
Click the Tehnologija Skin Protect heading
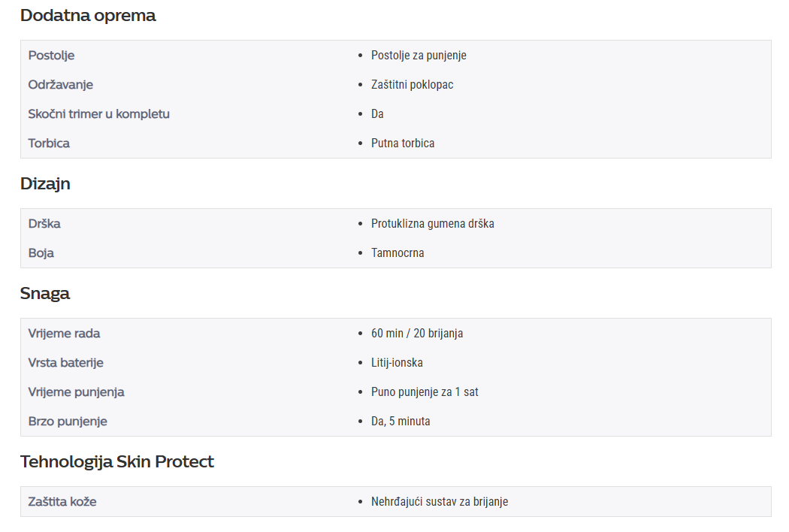coord(117,462)
